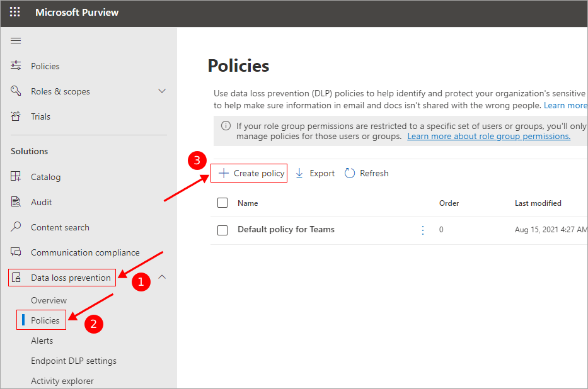Check the Default policy for Teams box
This screenshot has width=588, height=389.
click(222, 230)
